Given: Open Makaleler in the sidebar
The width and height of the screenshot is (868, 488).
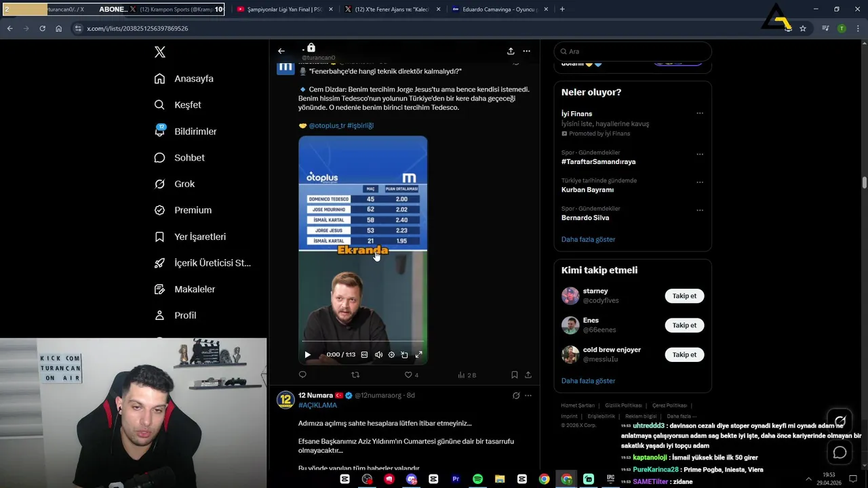Looking at the screenshot, I should coord(184,289).
